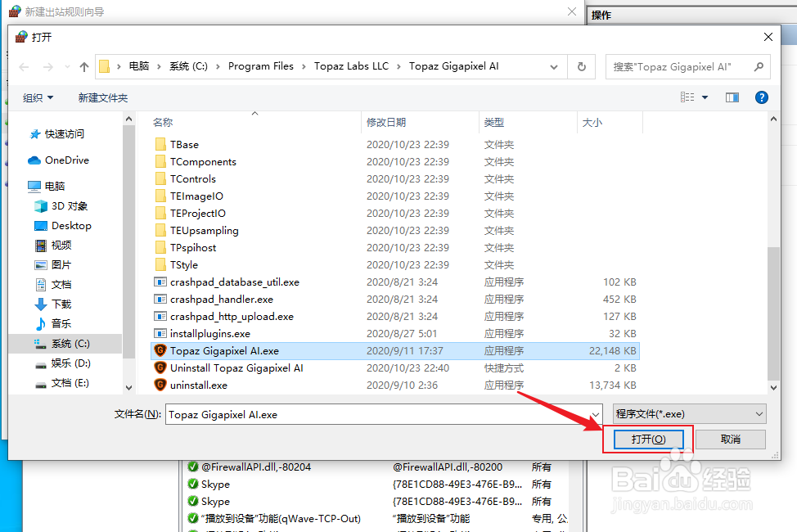
Task: Go up one folder level
Action: coord(84,66)
